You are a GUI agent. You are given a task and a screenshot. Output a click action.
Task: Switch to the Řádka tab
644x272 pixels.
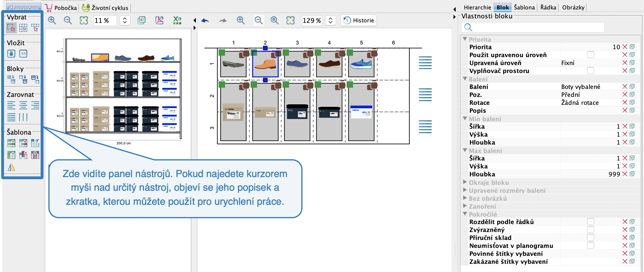coord(548,8)
